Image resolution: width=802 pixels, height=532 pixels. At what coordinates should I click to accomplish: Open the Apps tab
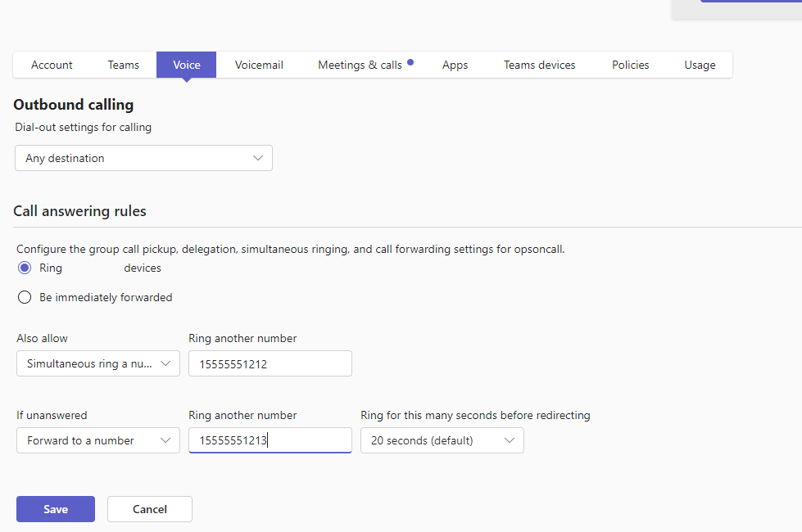[455, 64]
